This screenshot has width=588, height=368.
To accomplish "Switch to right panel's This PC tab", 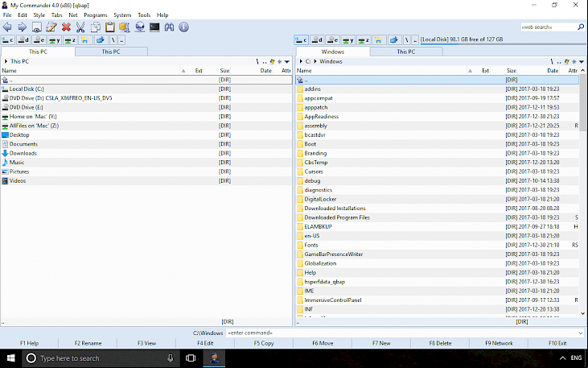I will (x=406, y=52).
